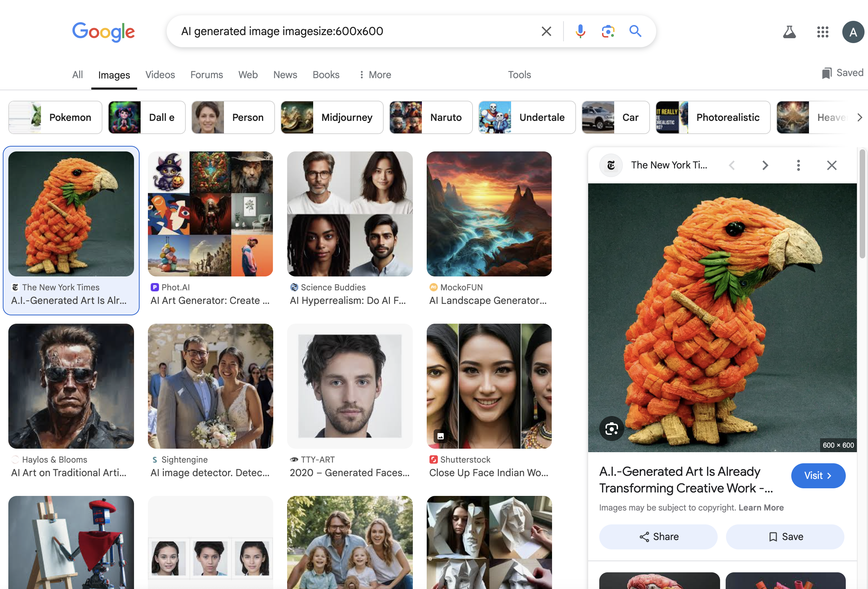This screenshot has width=868, height=589.
Task: Click the large parrot image in preview panel
Action: [722, 317]
